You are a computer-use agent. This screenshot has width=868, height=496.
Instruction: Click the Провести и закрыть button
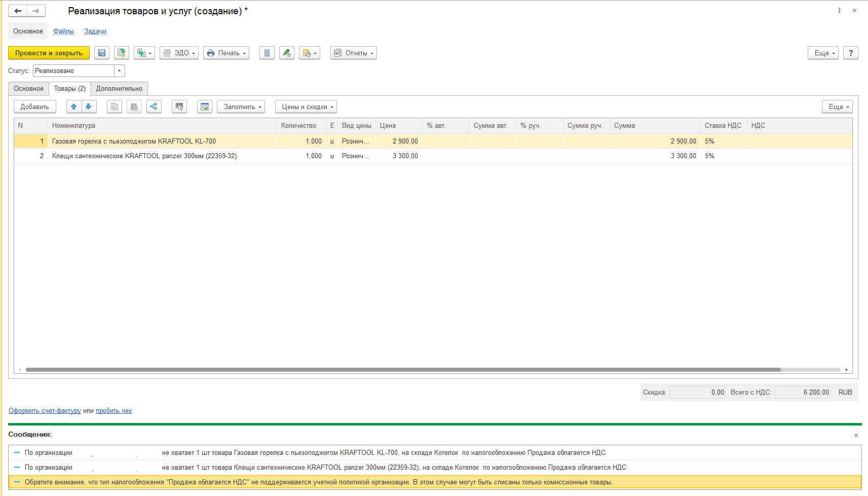[49, 53]
